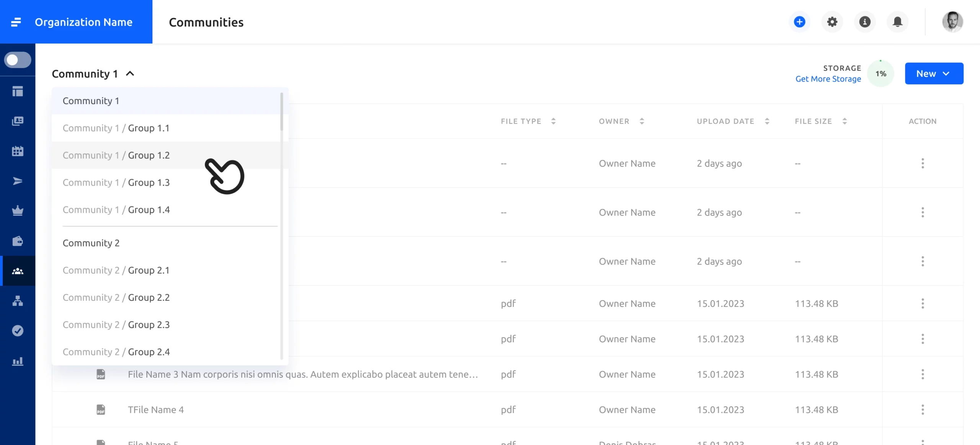This screenshot has width=980, height=445.
Task: Open the info icon in header
Action: (864, 22)
